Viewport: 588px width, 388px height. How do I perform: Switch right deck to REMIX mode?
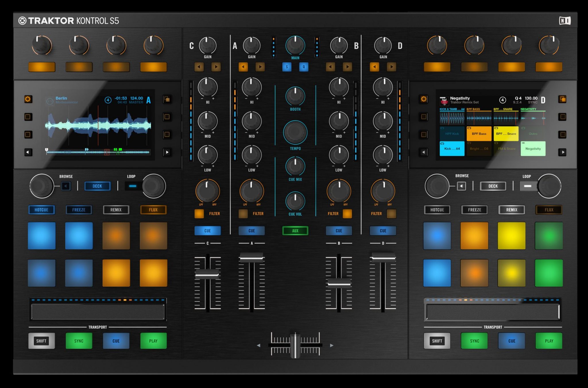pyautogui.click(x=511, y=210)
